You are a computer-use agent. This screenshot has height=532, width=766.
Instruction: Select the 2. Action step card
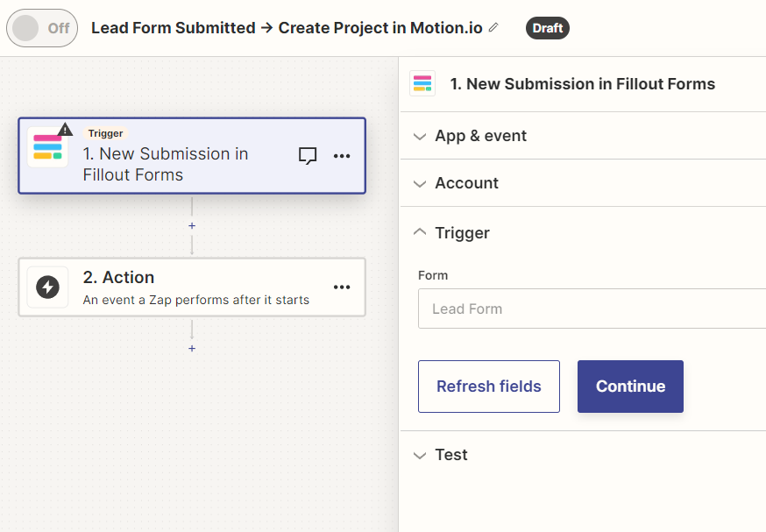191,287
